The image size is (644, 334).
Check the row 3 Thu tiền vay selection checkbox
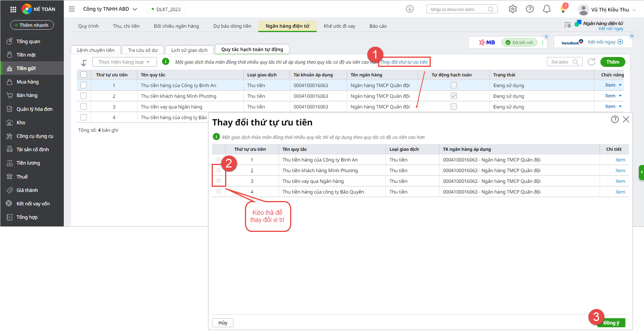coord(84,106)
